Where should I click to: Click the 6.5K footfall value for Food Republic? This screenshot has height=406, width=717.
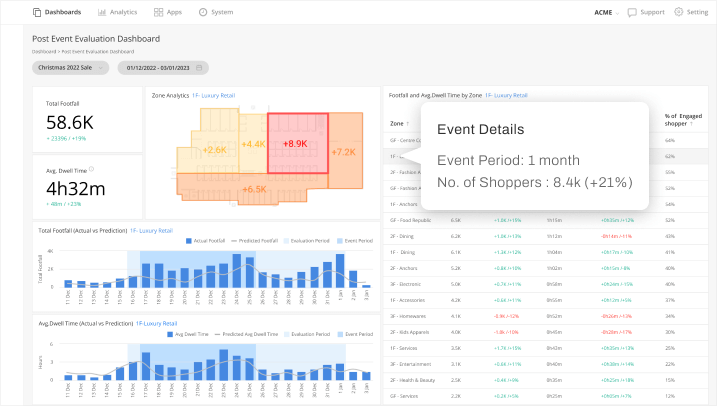pos(455,220)
